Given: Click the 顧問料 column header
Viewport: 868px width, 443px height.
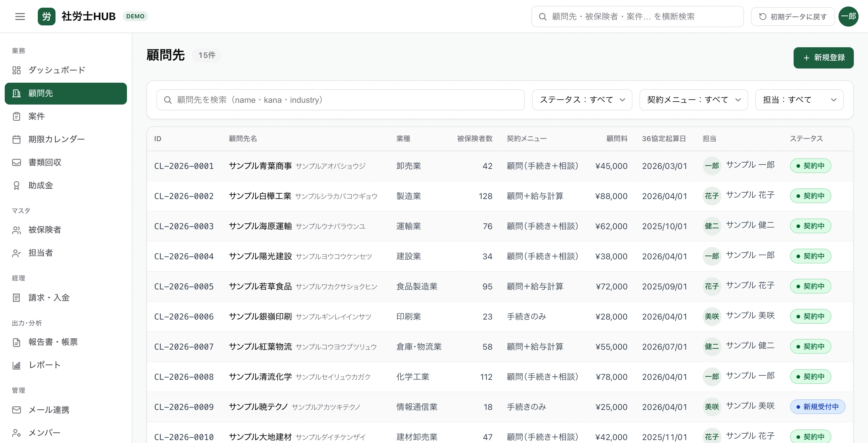Looking at the screenshot, I should pyautogui.click(x=617, y=139).
